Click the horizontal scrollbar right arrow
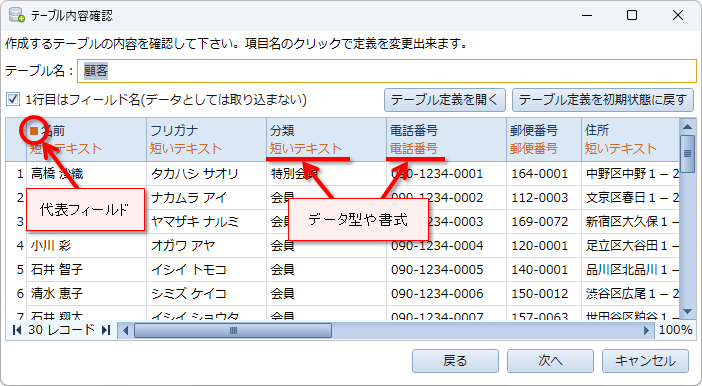Viewport: 702px width, 386px height. (x=646, y=331)
